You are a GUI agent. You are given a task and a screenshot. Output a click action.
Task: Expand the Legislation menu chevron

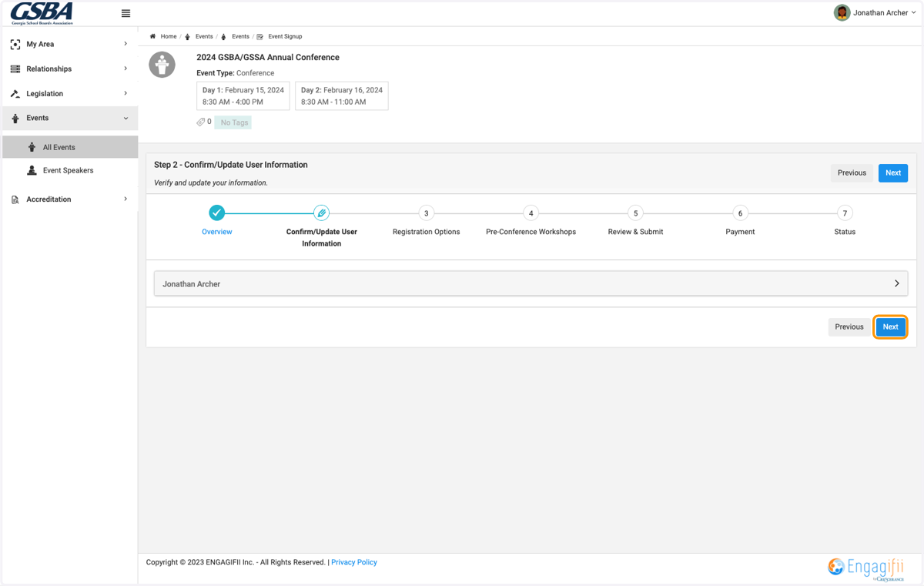point(126,93)
